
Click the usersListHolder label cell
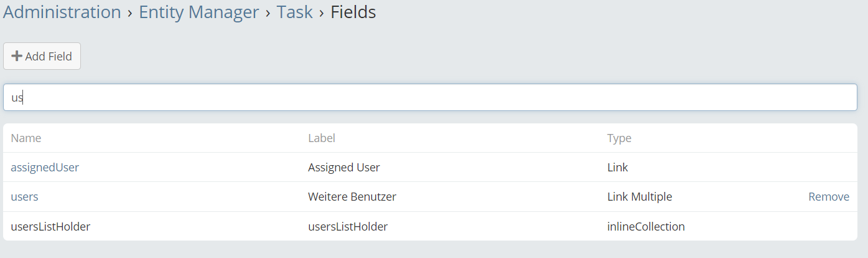[x=348, y=226]
